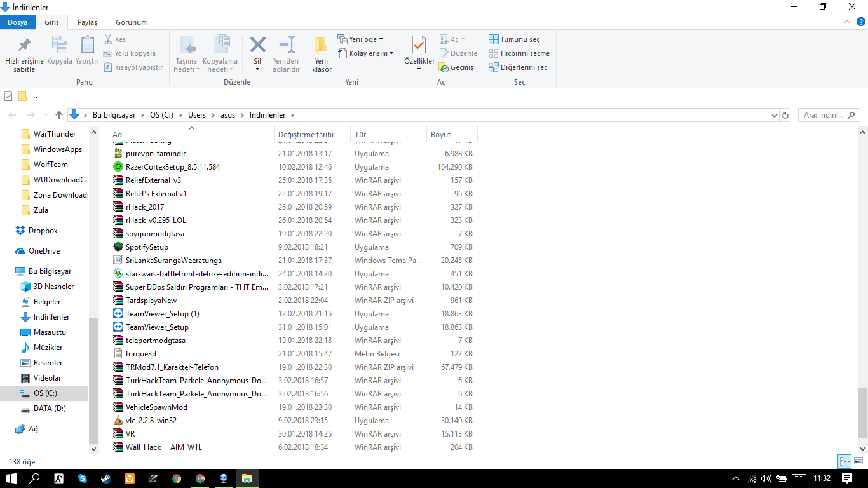Create a folder with Yeni klasör
This screenshot has height=488, width=868.
[x=322, y=55]
